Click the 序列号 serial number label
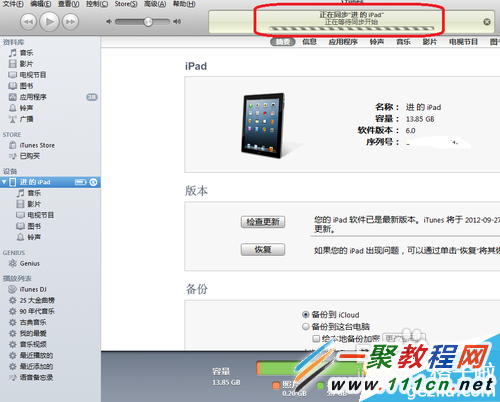The image size is (500, 402). (382, 142)
